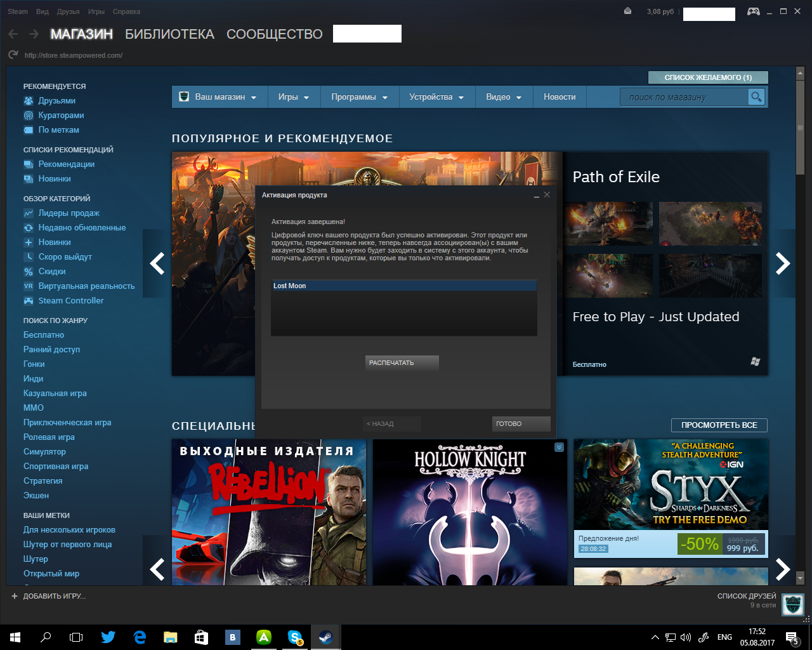Open Microsoft Edge from taskbar
812x650 pixels.
[140, 637]
